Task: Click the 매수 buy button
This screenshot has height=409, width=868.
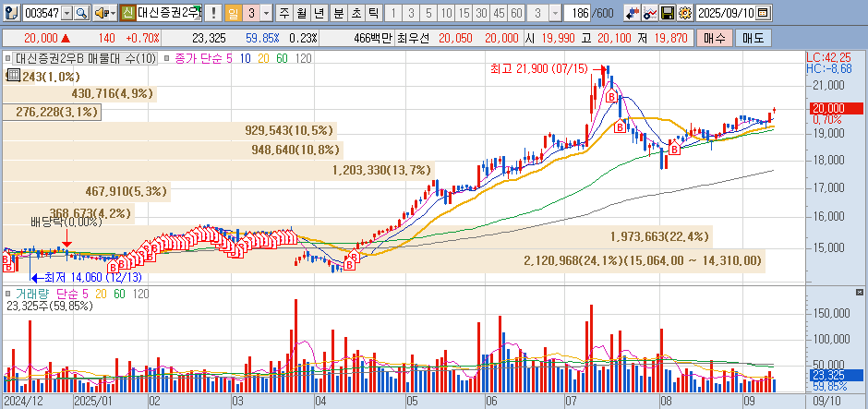Action: coord(717,38)
